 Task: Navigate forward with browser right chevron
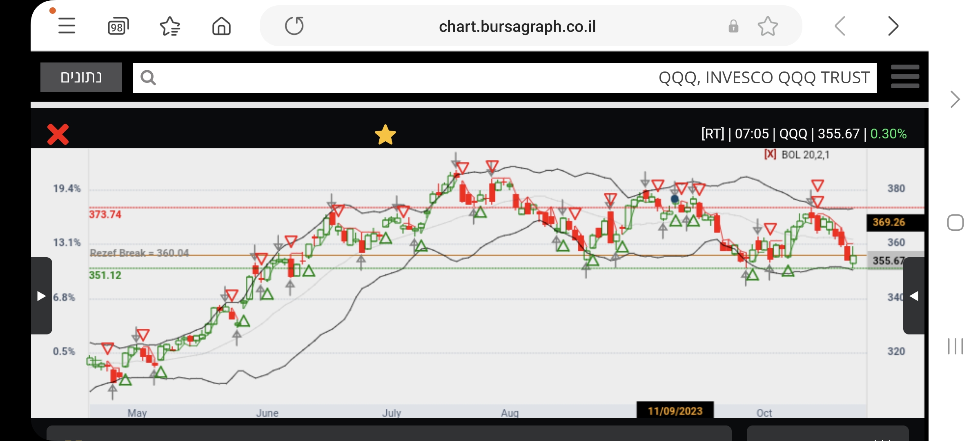(x=893, y=27)
